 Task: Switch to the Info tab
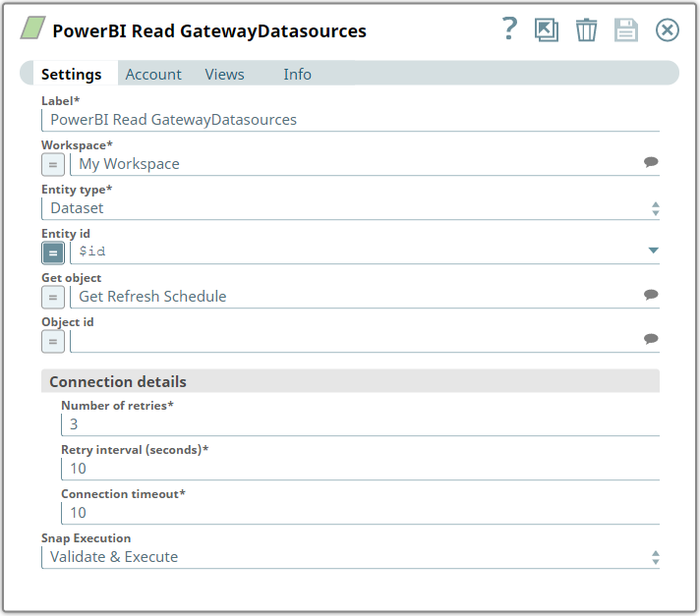pyautogui.click(x=297, y=74)
